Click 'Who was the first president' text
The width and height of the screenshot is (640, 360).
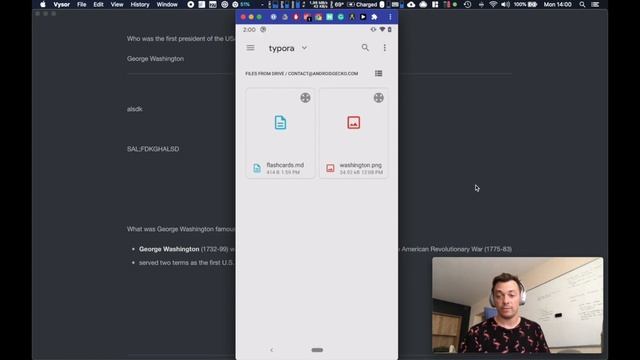coord(180,39)
